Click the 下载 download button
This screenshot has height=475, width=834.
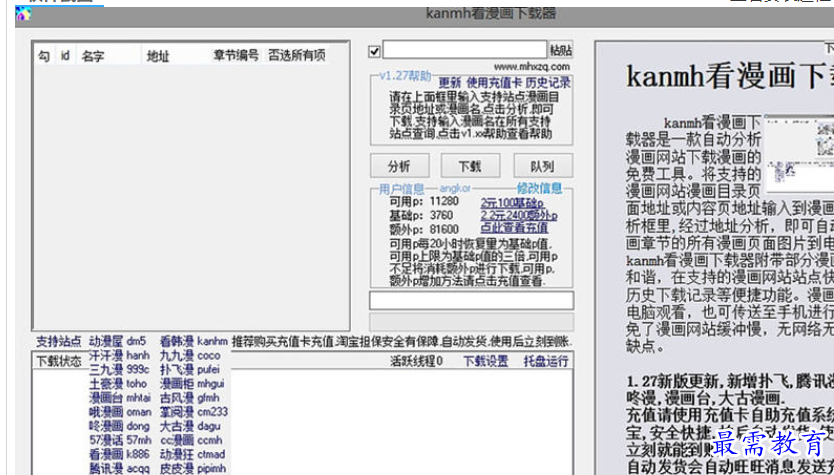[470, 166]
